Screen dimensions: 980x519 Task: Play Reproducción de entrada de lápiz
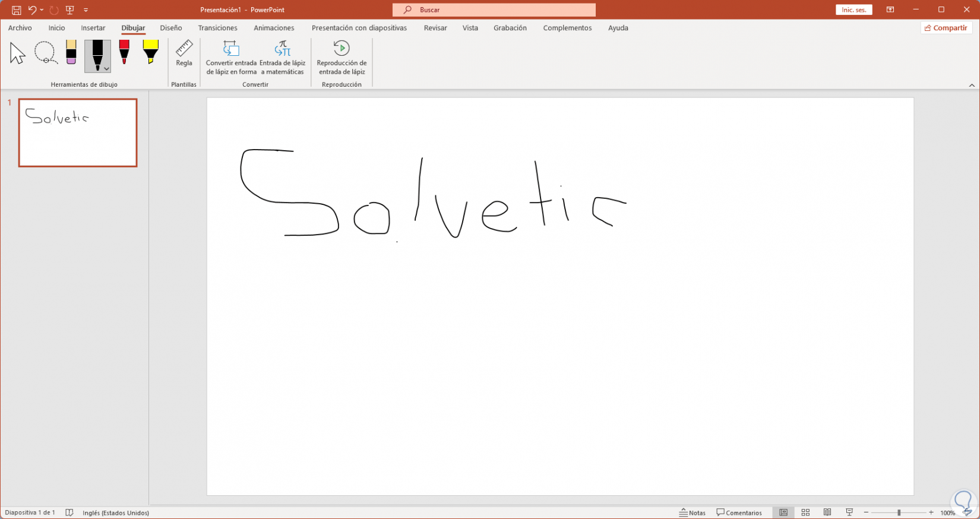342,58
